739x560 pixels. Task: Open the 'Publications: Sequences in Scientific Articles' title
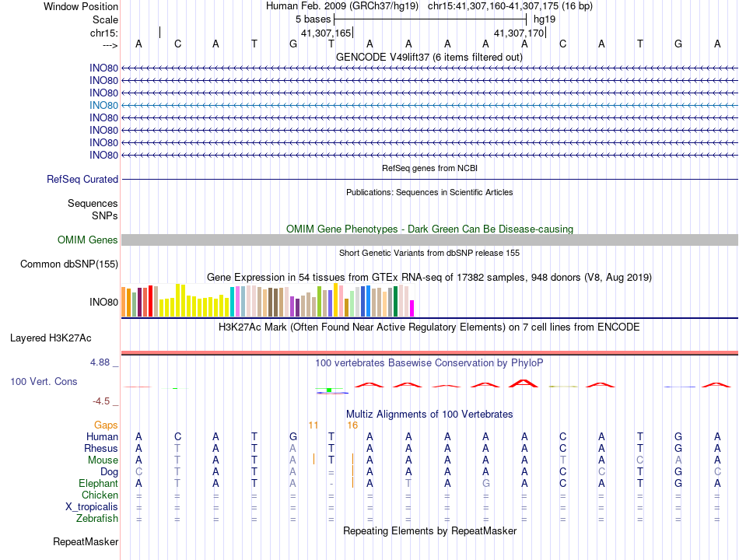coord(429,192)
